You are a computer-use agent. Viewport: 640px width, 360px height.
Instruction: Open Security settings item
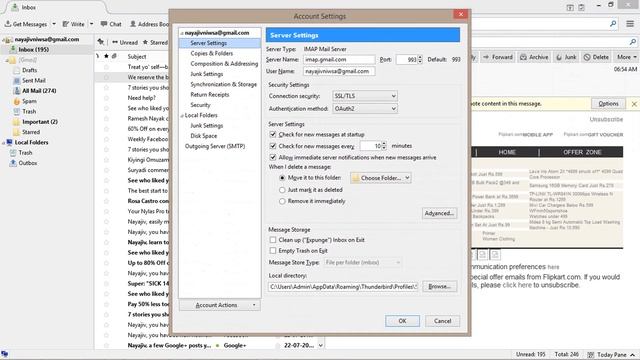pos(200,105)
